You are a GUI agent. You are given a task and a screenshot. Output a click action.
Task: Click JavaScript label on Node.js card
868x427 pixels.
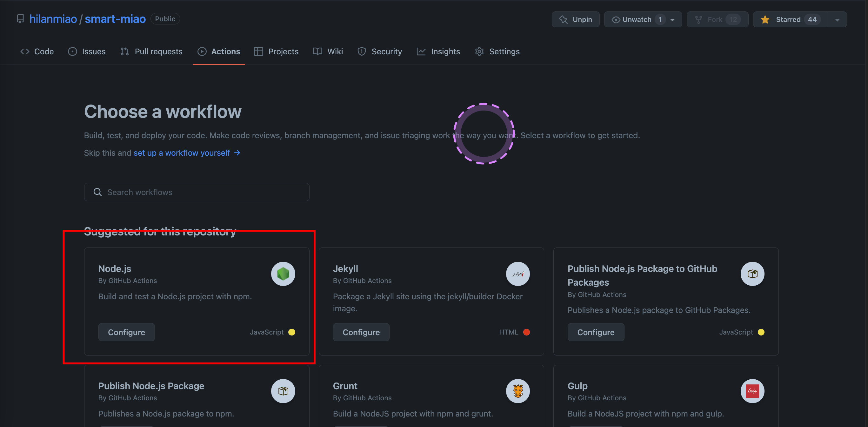pos(267,332)
